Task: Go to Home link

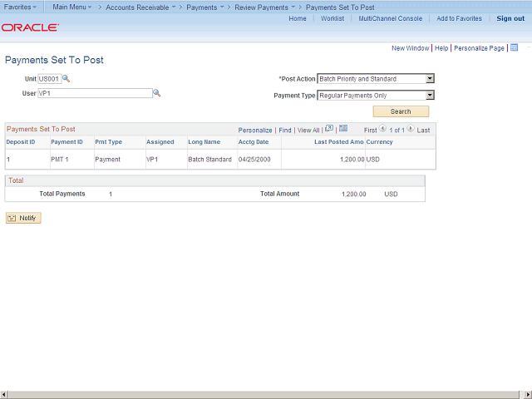Action: coord(298,18)
